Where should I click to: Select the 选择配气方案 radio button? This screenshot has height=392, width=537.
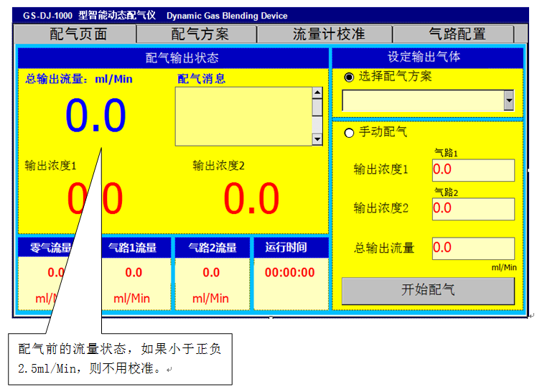coord(350,77)
